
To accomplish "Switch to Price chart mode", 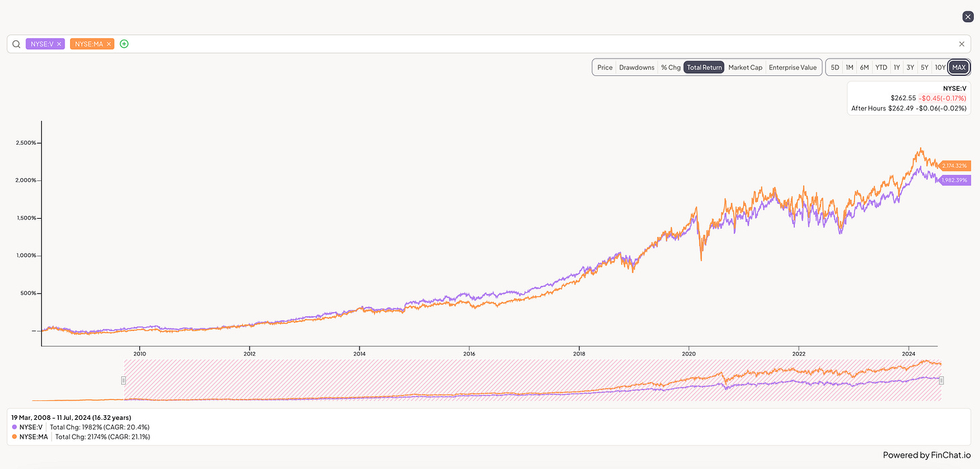I will [x=605, y=67].
